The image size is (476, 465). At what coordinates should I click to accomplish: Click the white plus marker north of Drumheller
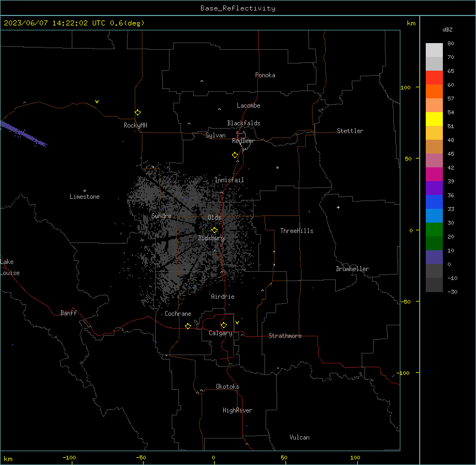(x=338, y=207)
